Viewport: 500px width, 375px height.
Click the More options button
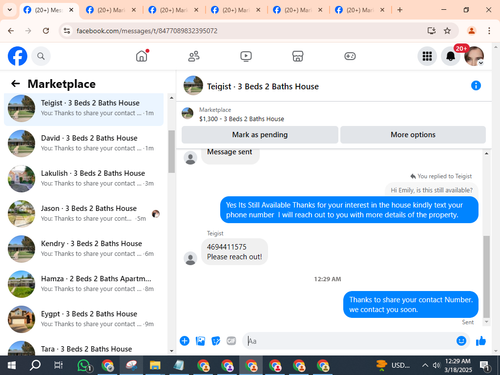pyautogui.click(x=413, y=135)
